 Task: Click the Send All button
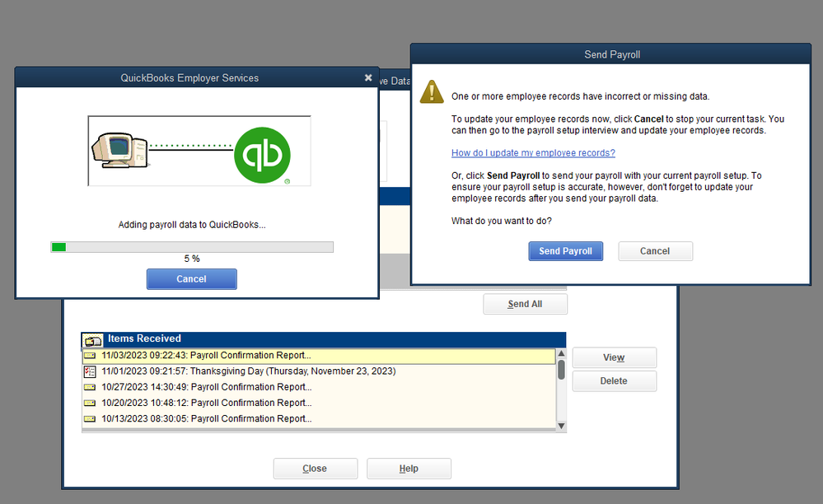[x=525, y=303]
